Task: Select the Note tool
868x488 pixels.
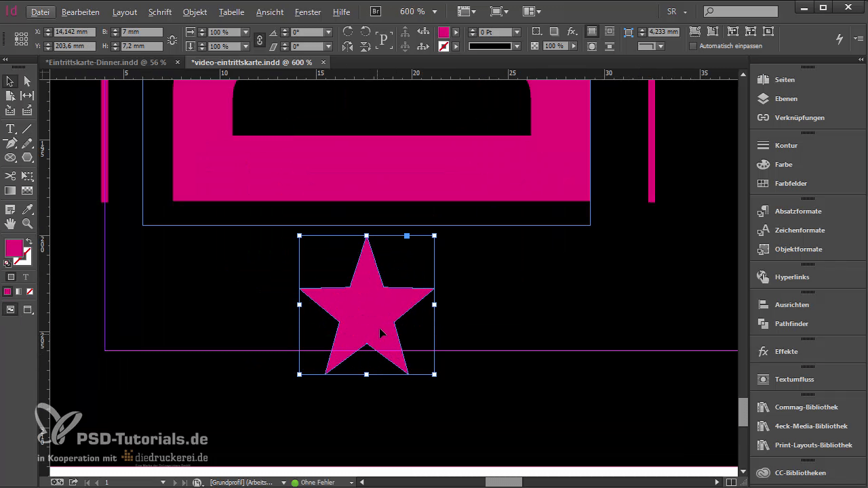Action: [x=10, y=209]
